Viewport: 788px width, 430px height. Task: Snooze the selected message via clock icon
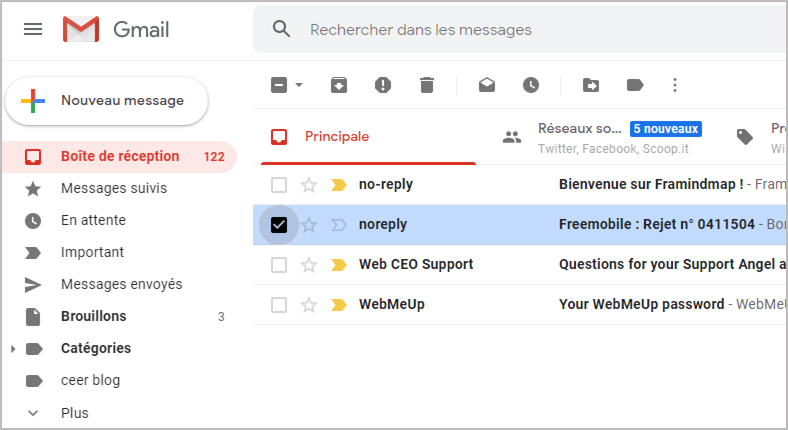531,85
